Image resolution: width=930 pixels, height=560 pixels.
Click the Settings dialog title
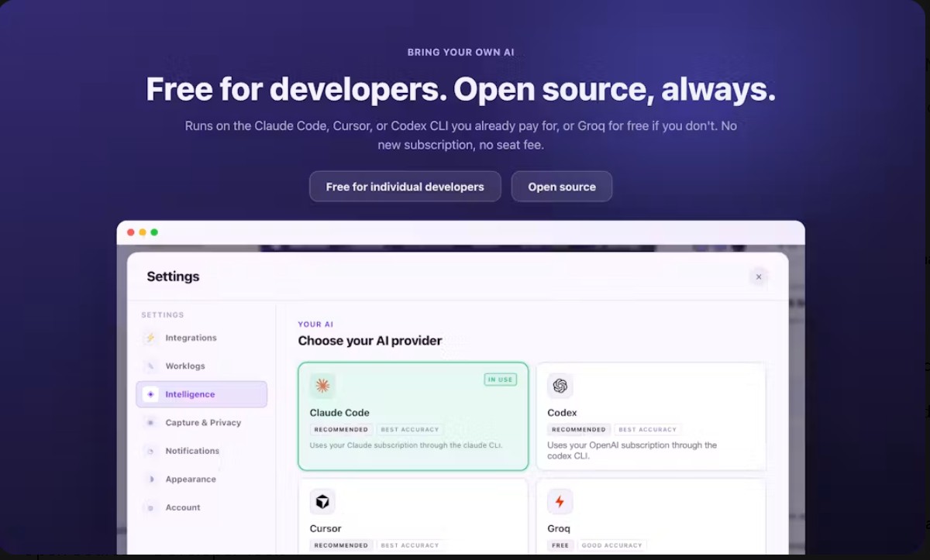click(173, 277)
